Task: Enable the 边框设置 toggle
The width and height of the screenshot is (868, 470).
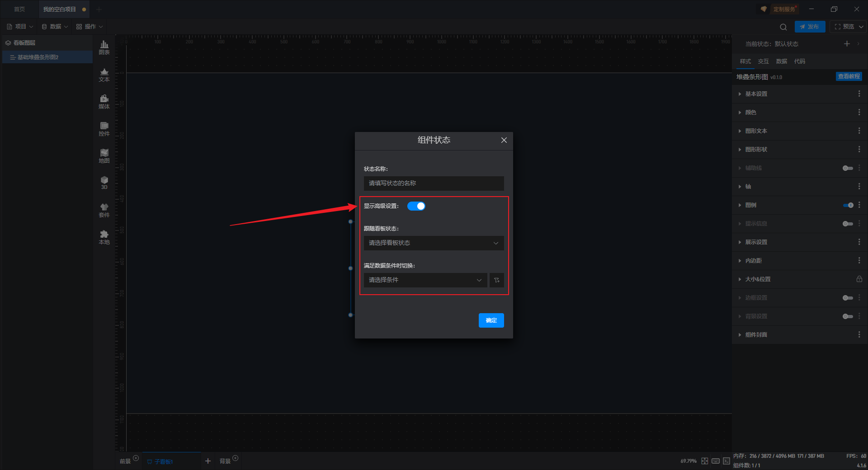Action: tap(848, 298)
